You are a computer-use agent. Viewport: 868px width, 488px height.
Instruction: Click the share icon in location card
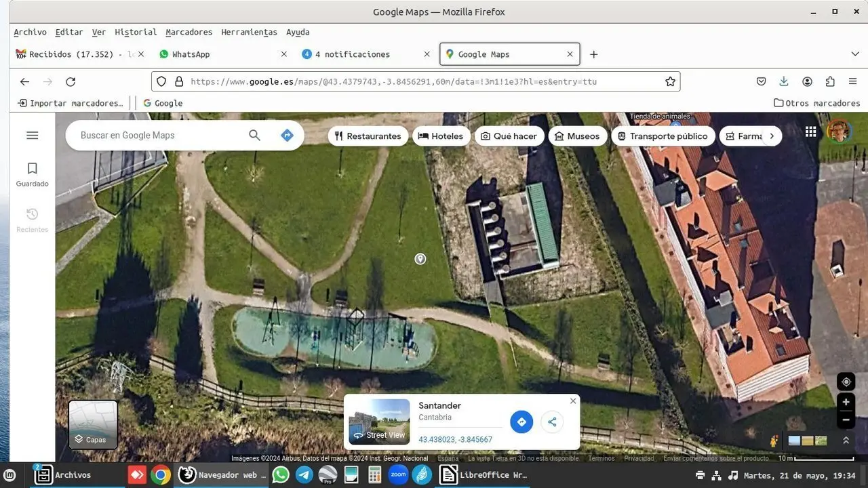pos(552,422)
